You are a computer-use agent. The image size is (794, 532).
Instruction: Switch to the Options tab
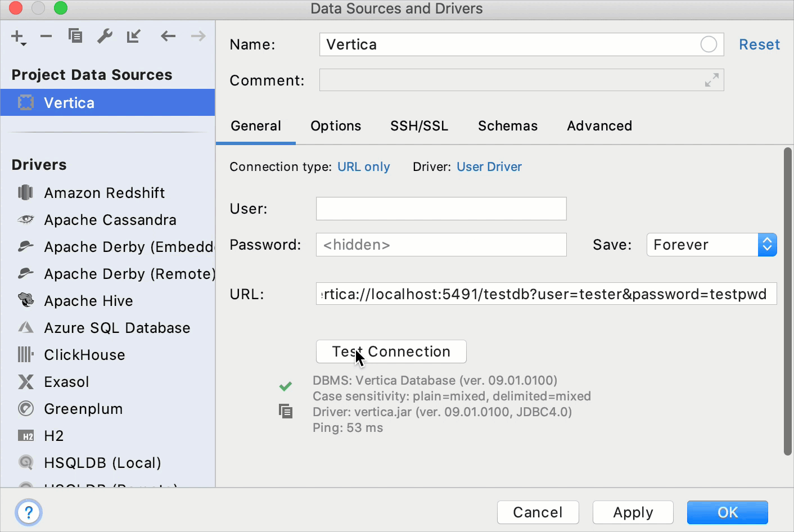pyautogui.click(x=336, y=126)
